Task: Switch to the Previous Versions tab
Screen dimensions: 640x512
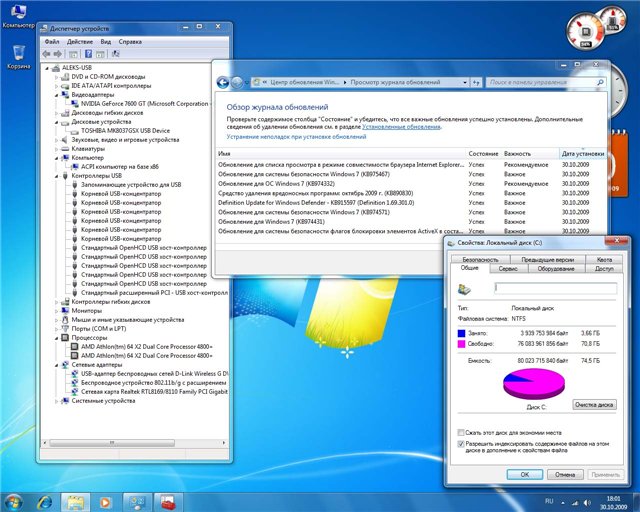Action: (x=547, y=259)
